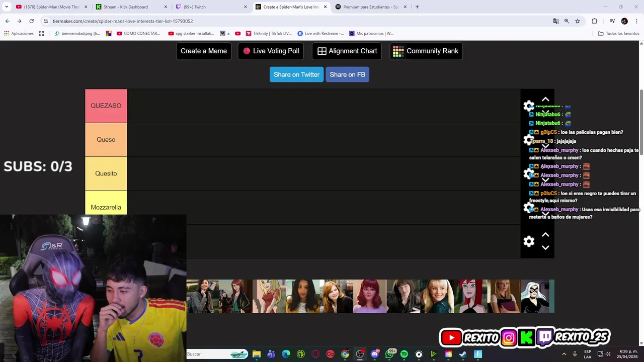
Task: Open the Alignment Chart view
Action: point(347,51)
